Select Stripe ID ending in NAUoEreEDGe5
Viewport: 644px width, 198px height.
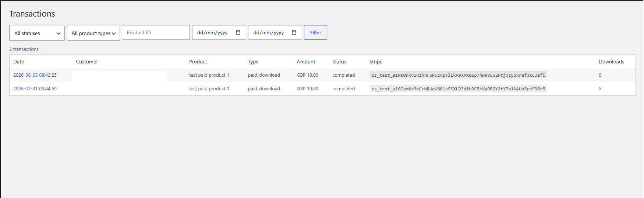pyautogui.click(x=458, y=88)
